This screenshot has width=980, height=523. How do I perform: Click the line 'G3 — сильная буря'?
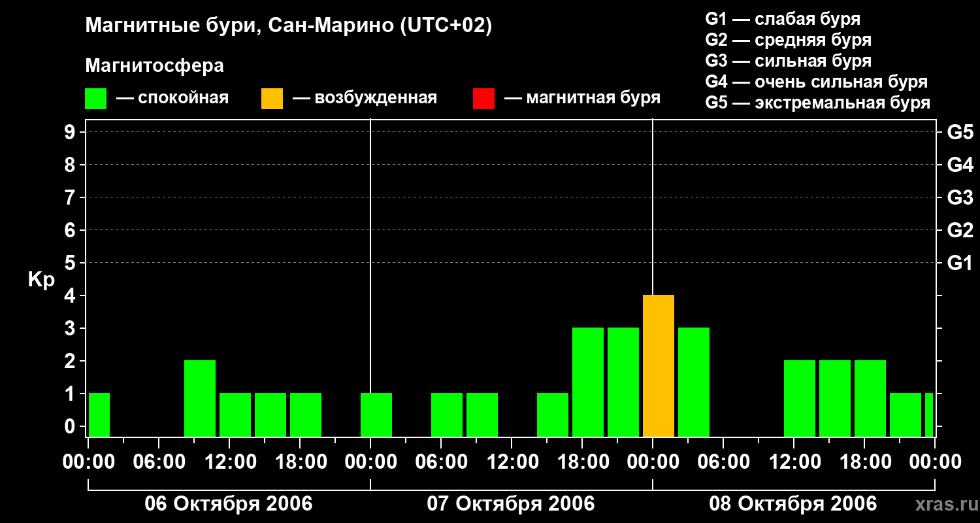(789, 61)
